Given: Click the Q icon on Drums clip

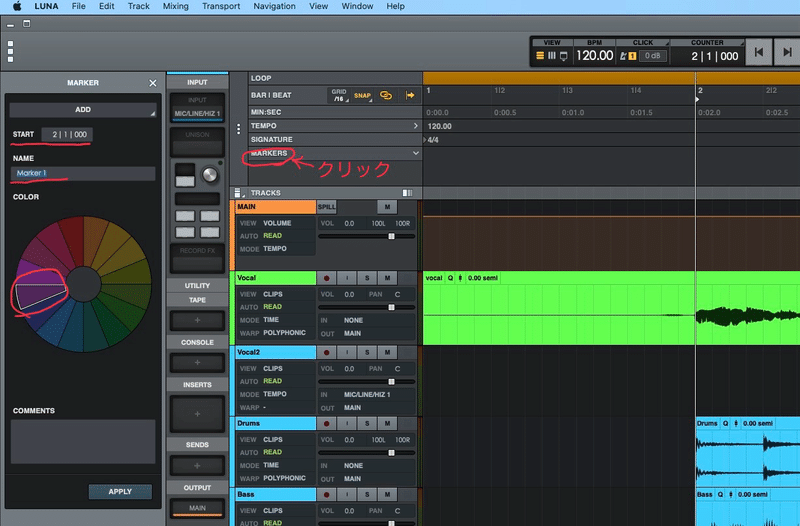Looking at the screenshot, I should coord(725,423).
